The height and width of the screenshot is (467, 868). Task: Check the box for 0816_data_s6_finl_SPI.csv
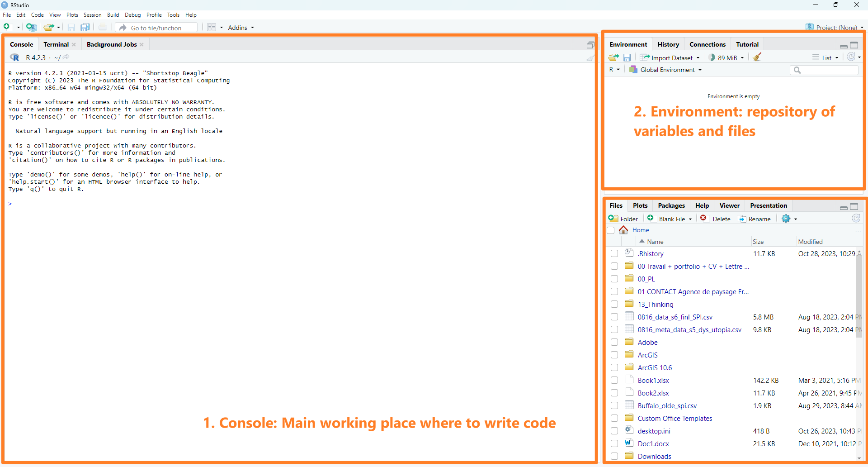pyautogui.click(x=614, y=317)
